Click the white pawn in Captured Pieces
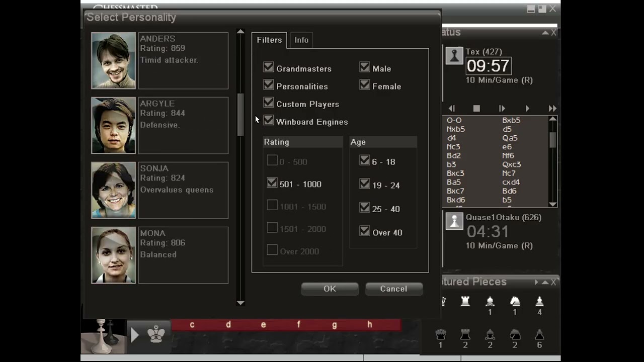Screen dimensions: 644x362 [539, 301]
